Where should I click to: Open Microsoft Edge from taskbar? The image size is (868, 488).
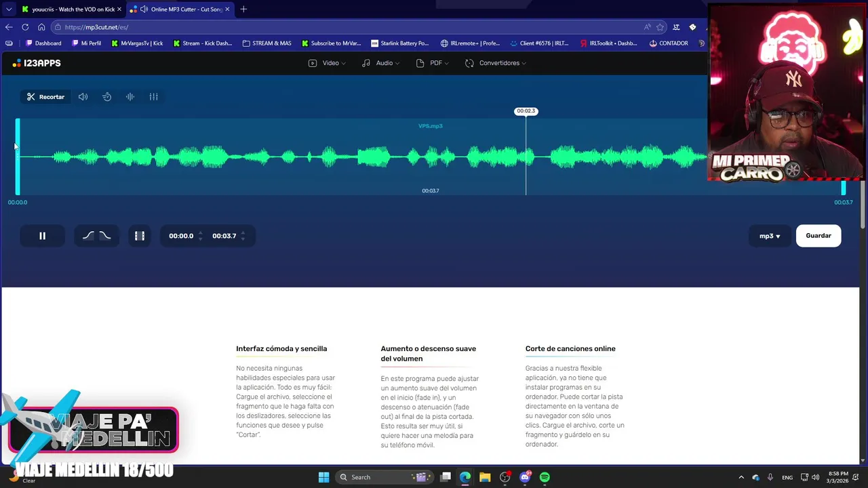[x=465, y=477]
